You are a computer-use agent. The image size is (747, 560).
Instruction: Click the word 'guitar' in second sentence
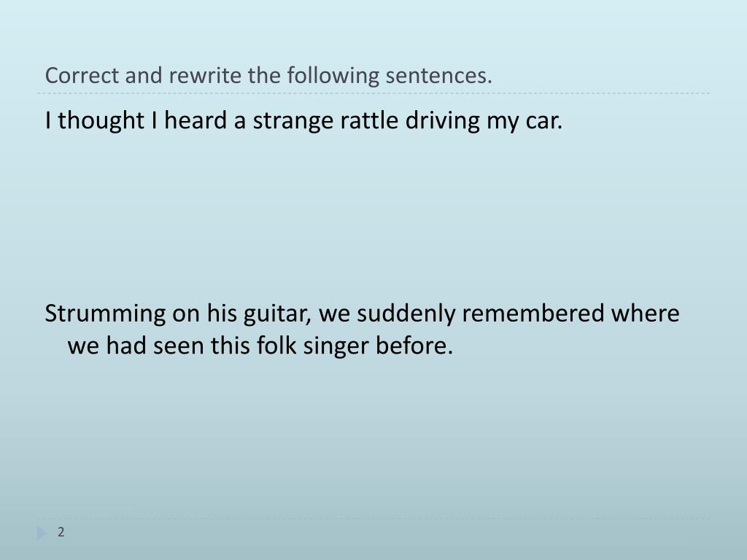pos(276,314)
